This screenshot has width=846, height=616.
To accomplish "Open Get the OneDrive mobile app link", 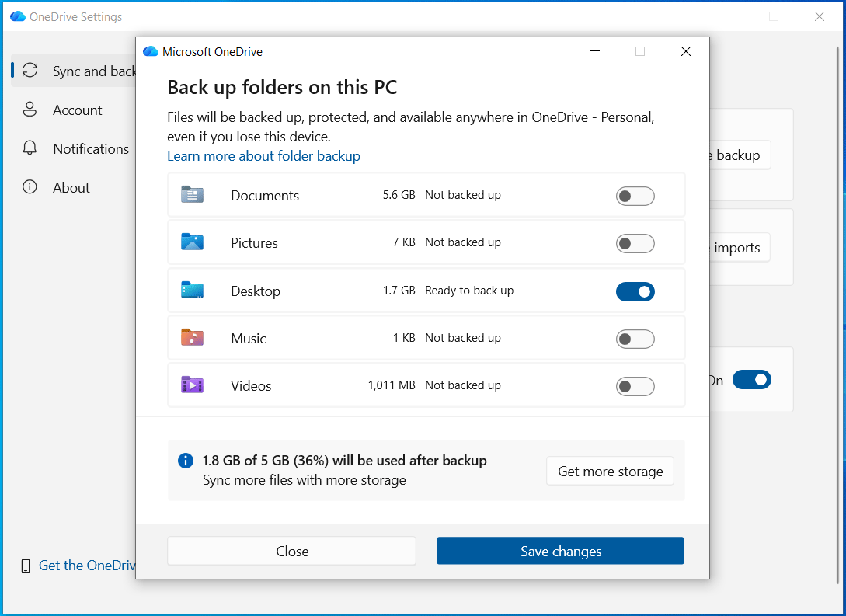I will [x=88, y=566].
